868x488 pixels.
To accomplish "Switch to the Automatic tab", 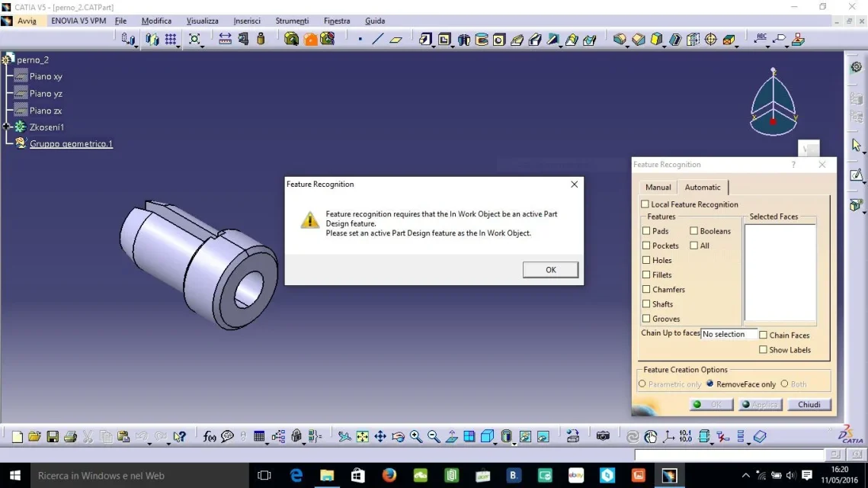I will (703, 188).
